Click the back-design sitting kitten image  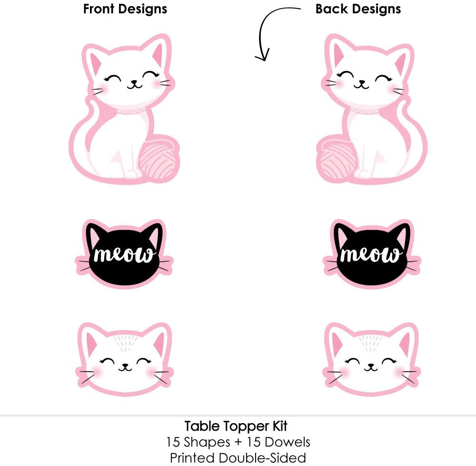(x=372, y=110)
